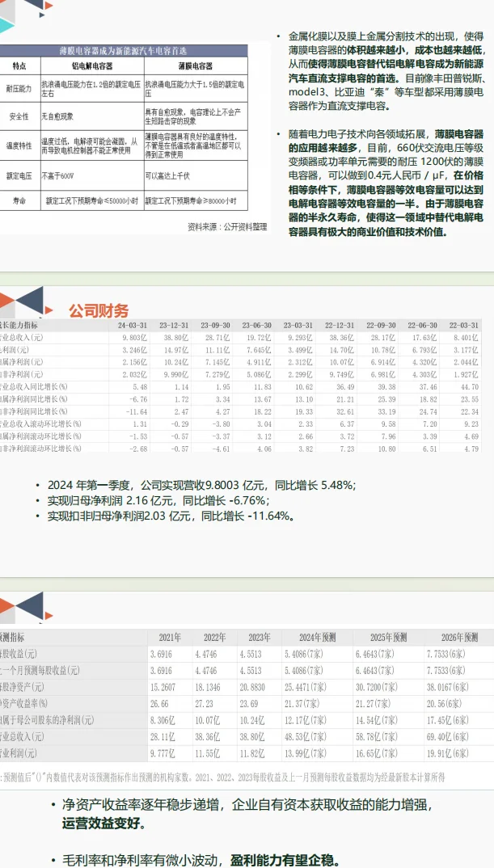The image size is (494, 868).
Task: Click the 15.2607 cell
Action: coord(163,687)
